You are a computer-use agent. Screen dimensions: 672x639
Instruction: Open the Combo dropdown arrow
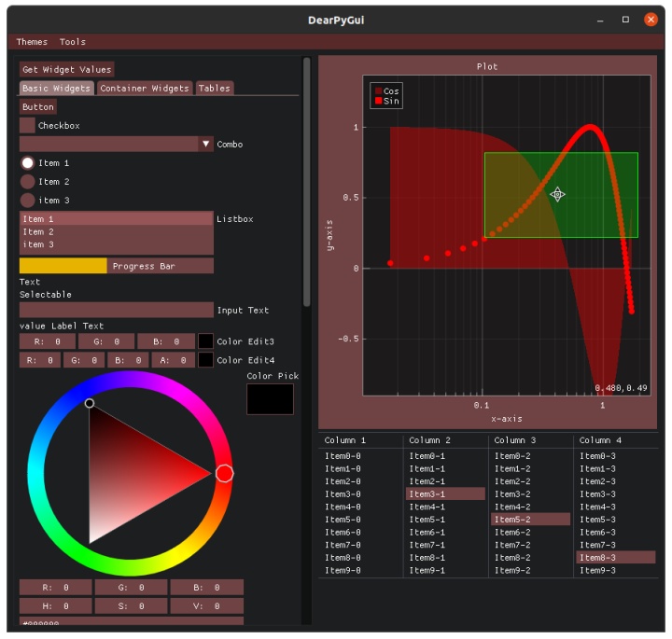[x=205, y=144]
